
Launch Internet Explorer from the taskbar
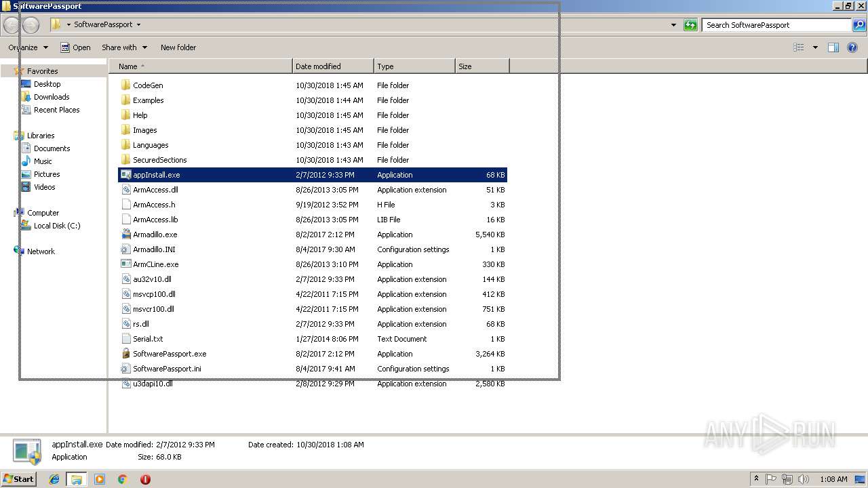(x=55, y=479)
